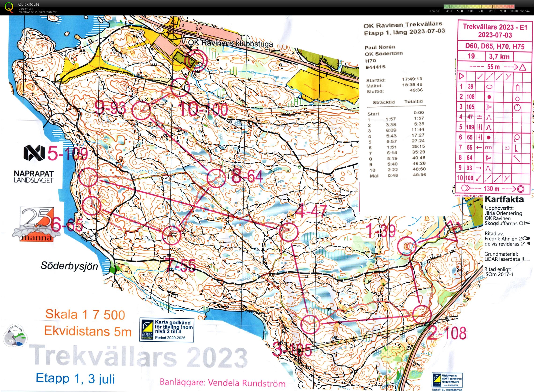Click the Naprapat Landslaget logo

point(34,164)
